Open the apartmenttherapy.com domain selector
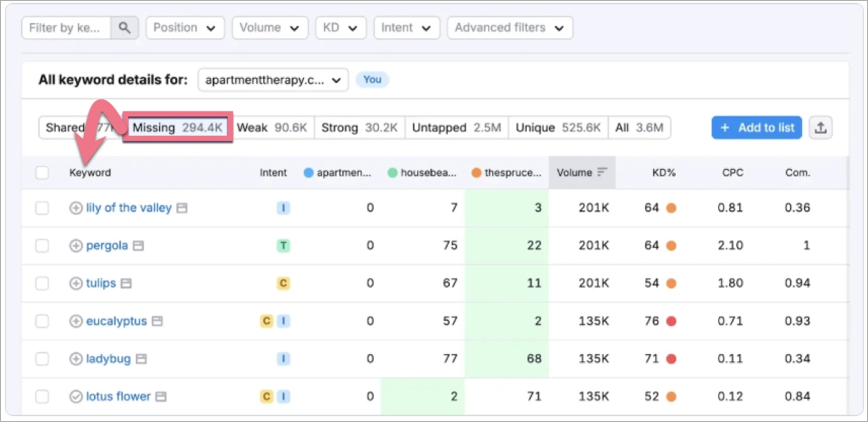Screen dimensions: 868x422 (x=273, y=79)
